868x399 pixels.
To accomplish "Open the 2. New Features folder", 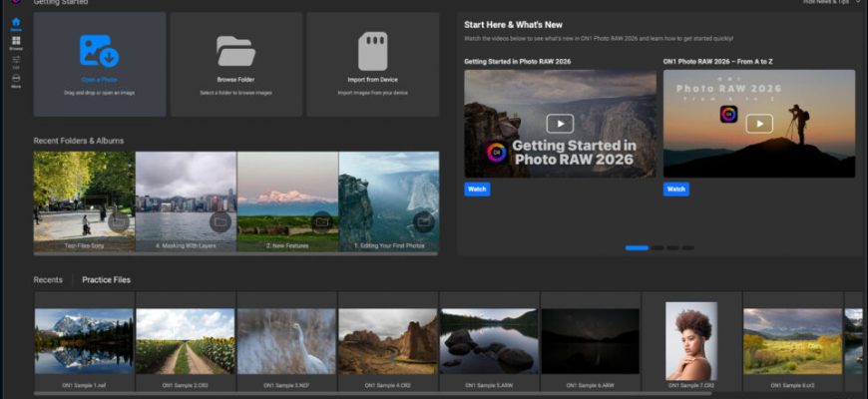I will (x=287, y=201).
